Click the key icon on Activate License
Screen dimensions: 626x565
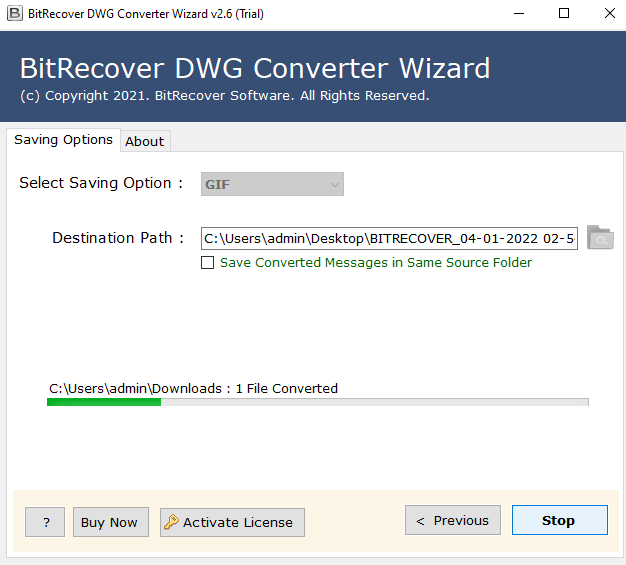(x=171, y=521)
